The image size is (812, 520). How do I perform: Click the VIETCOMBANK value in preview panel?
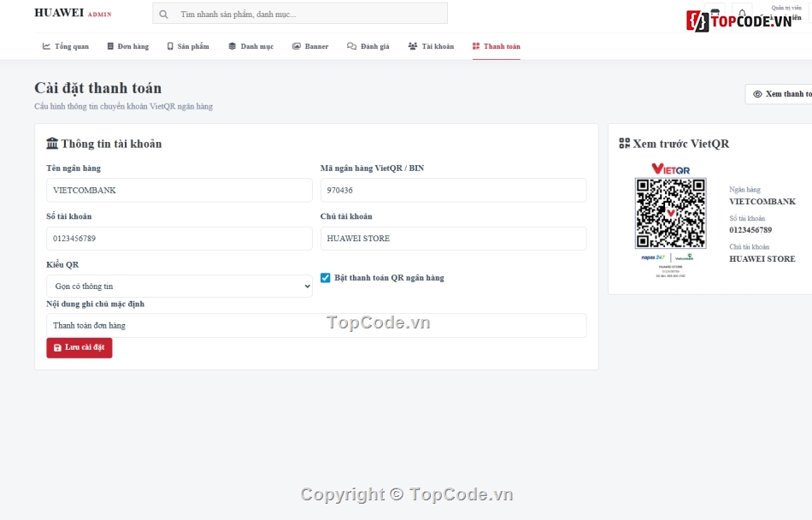762,202
